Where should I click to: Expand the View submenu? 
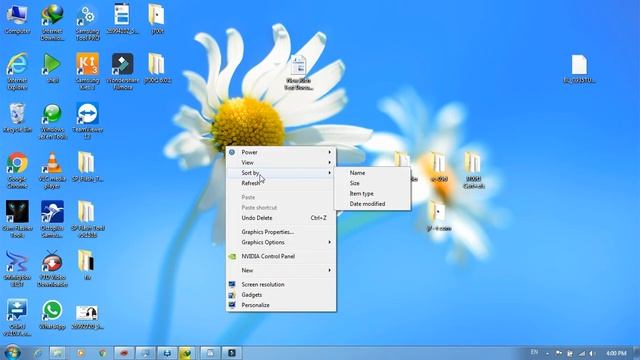click(281, 162)
